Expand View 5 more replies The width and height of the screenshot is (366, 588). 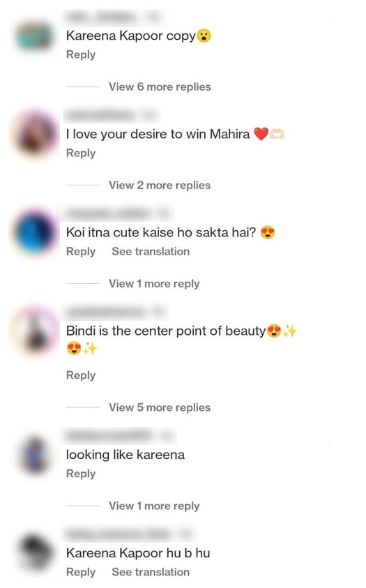click(x=160, y=407)
